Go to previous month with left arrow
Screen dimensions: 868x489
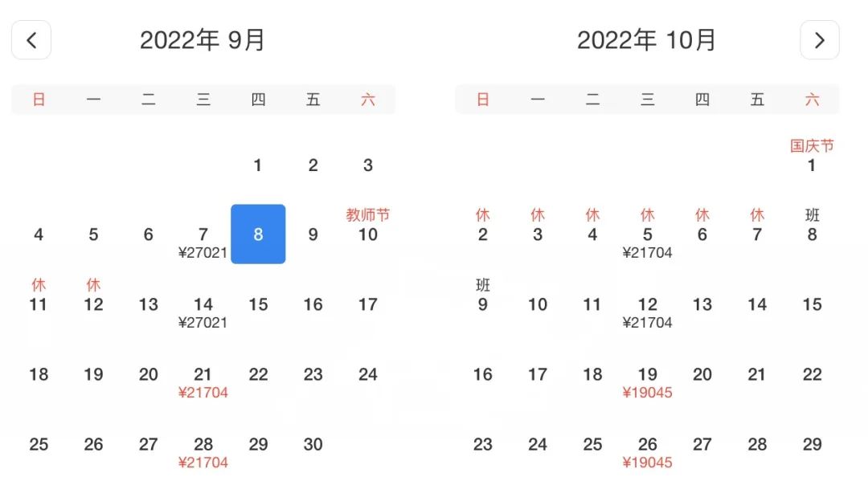pos(31,40)
